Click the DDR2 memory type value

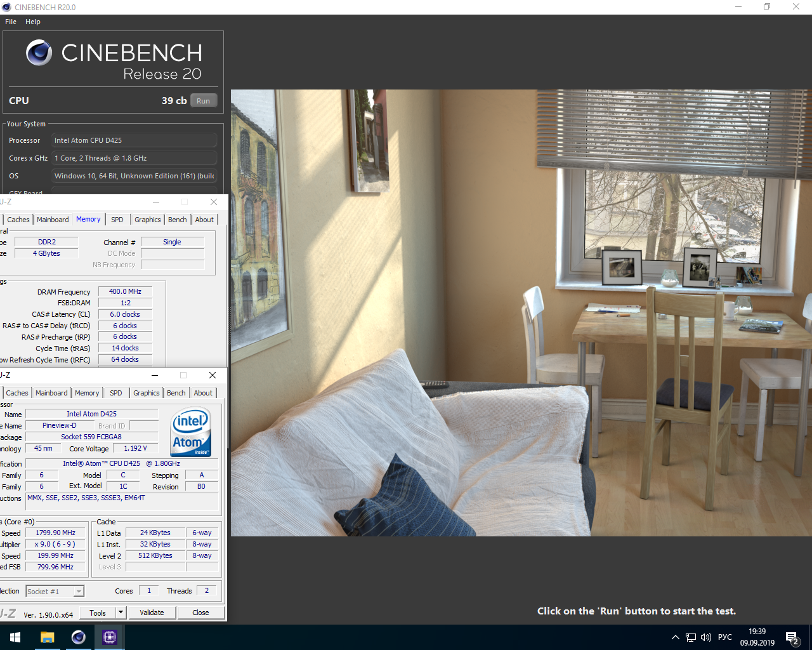point(46,242)
